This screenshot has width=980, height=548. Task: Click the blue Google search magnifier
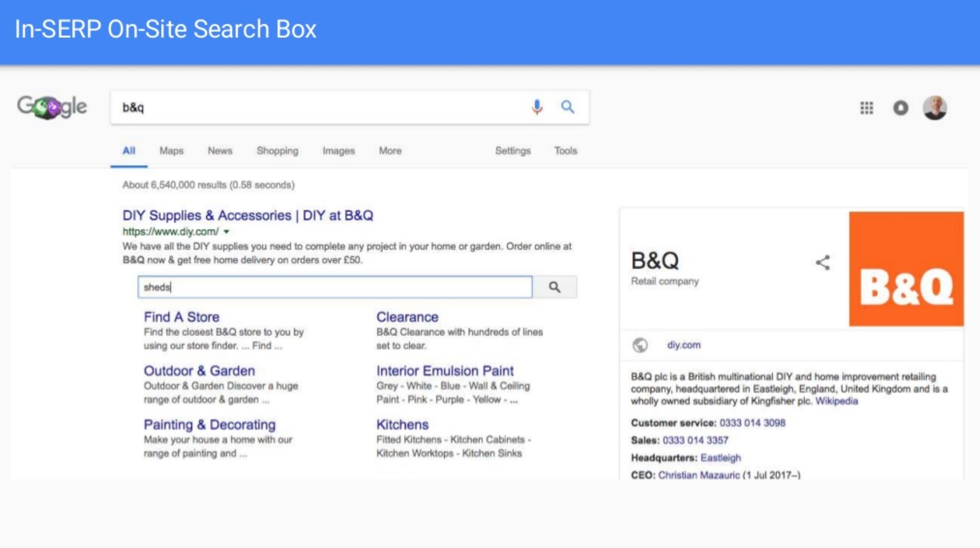pyautogui.click(x=567, y=107)
